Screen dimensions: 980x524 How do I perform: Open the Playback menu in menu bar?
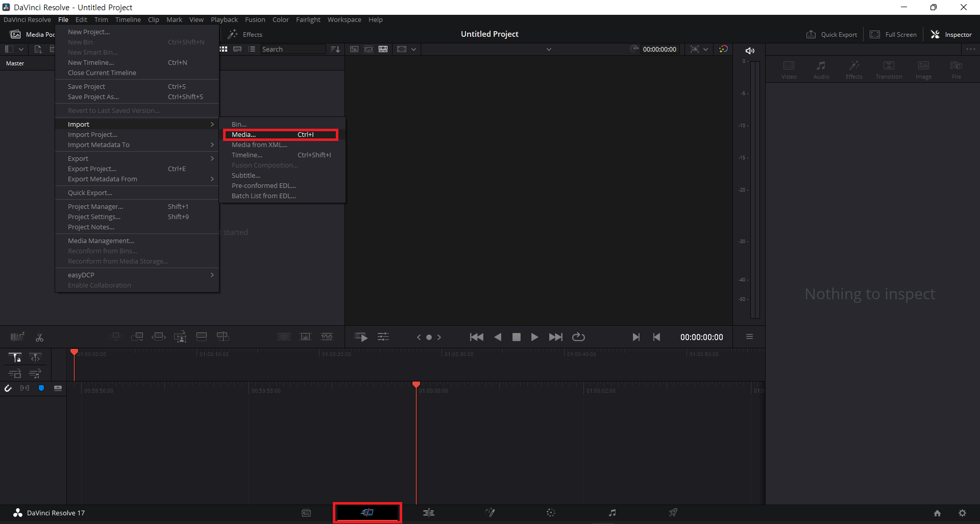click(x=224, y=19)
